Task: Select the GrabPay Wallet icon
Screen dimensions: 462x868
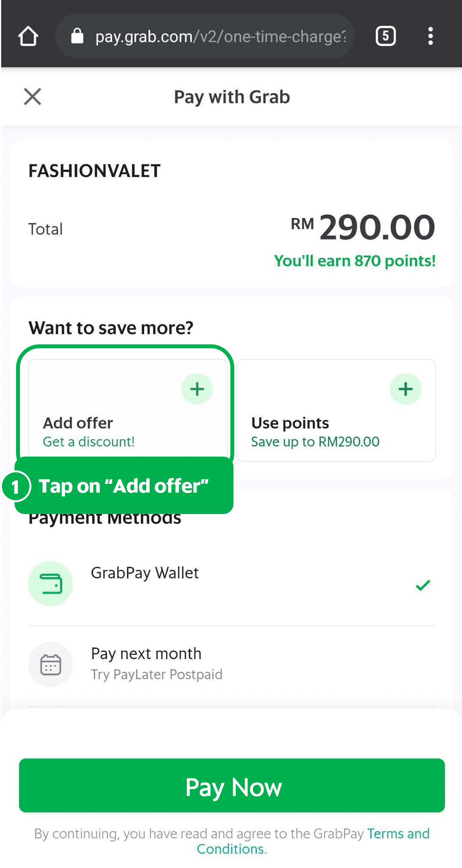Action: (x=50, y=583)
